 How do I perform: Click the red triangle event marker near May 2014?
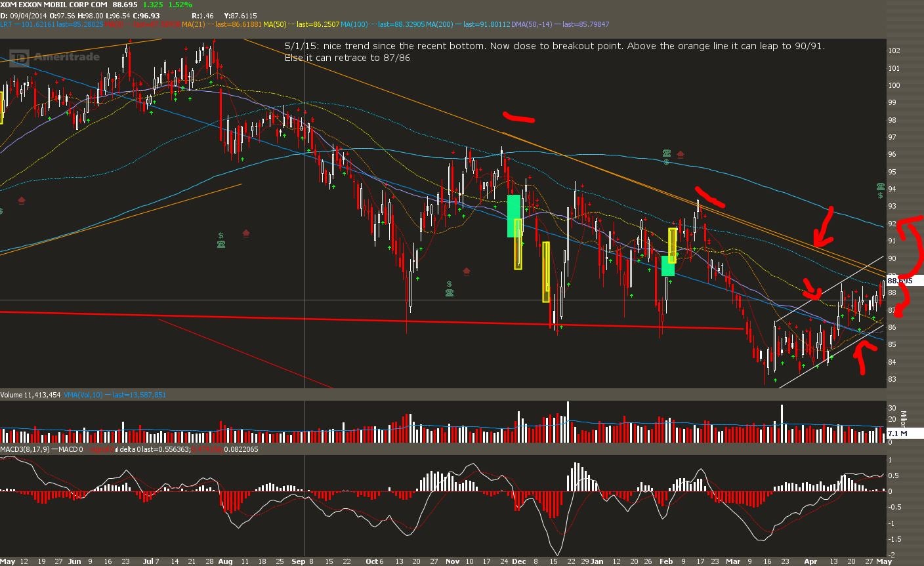coord(22,200)
